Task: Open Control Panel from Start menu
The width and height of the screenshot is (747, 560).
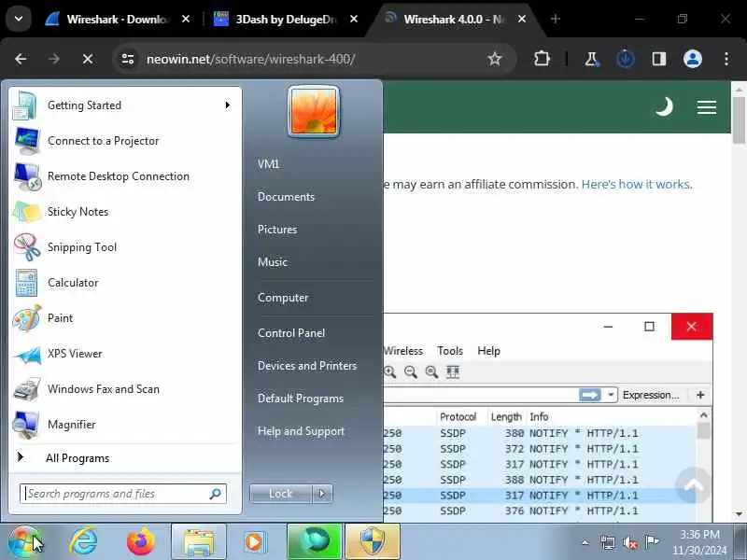Action: click(291, 333)
